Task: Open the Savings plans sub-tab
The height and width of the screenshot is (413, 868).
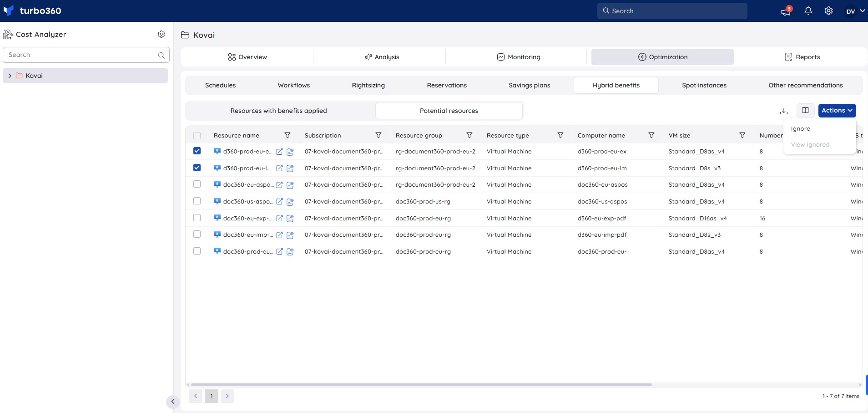Action: tap(530, 85)
